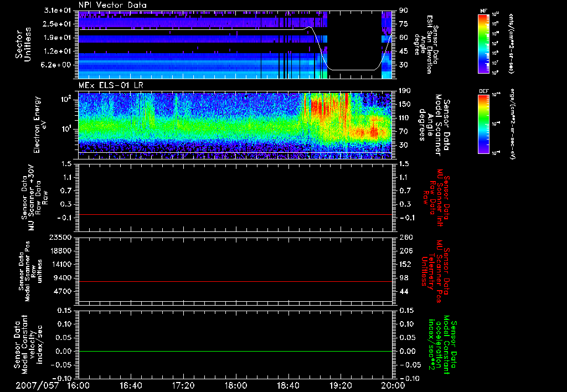567x392 pixels.
Task: Click the DEF color bar
Action: tap(484, 124)
